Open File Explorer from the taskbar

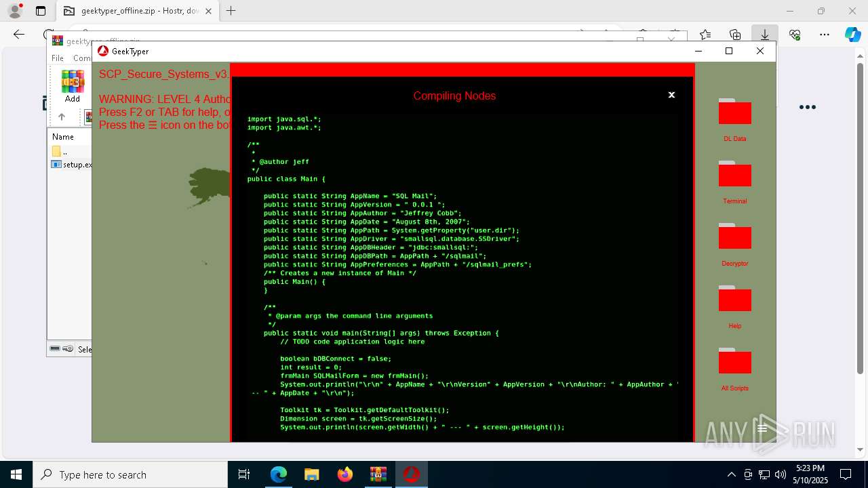pos(312,474)
